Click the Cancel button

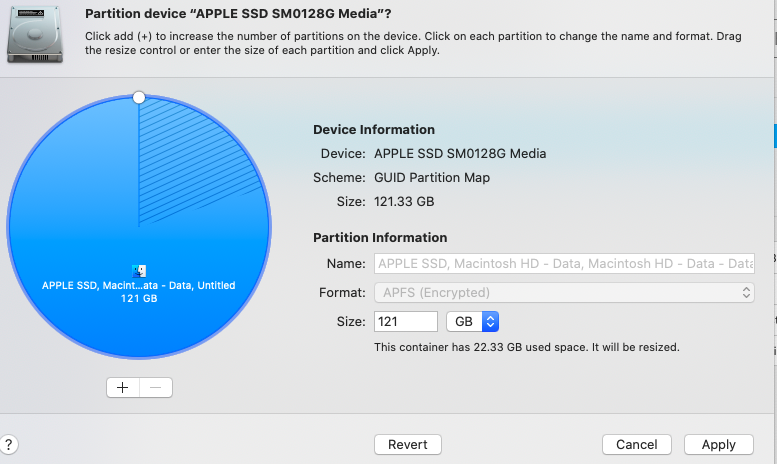click(637, 444)
